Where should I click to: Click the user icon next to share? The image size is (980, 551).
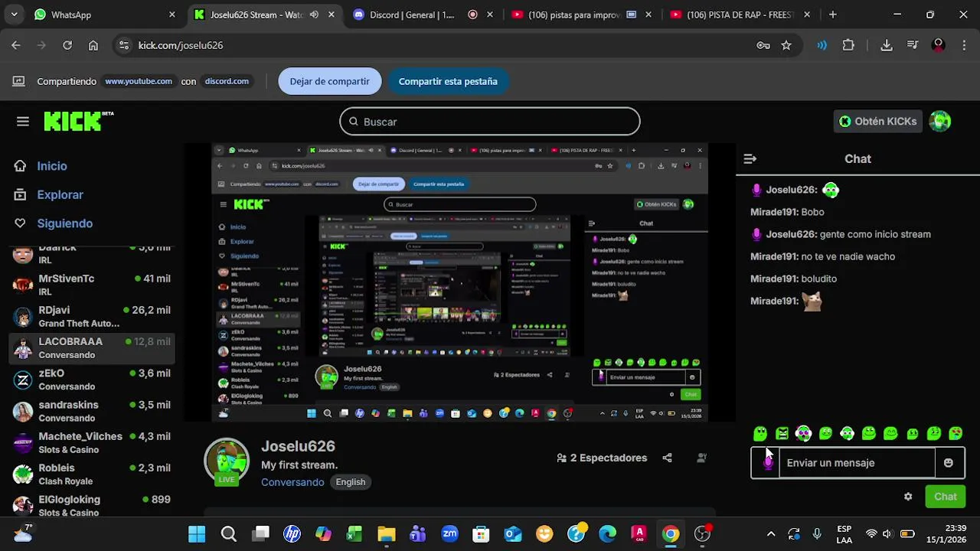(701, 458)
